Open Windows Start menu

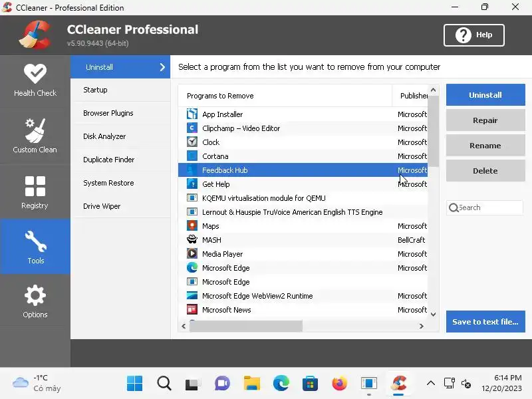(x=135, y=384)
